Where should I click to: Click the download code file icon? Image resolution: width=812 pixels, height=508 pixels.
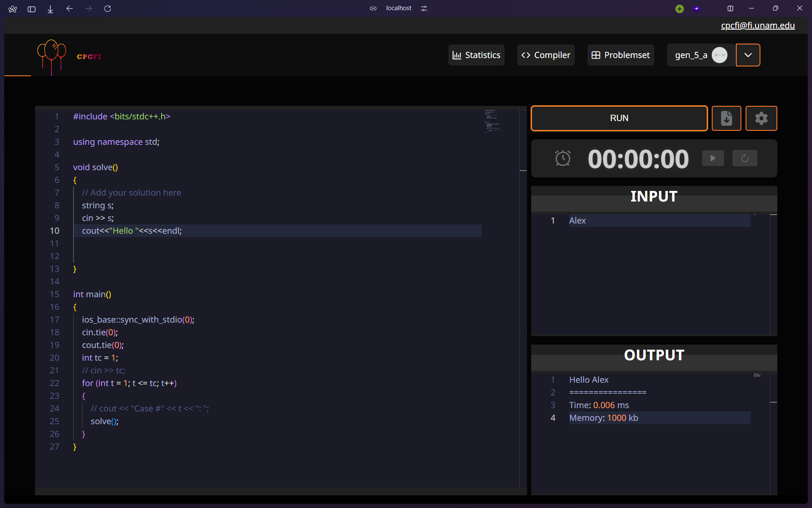(x=726, y=118)
